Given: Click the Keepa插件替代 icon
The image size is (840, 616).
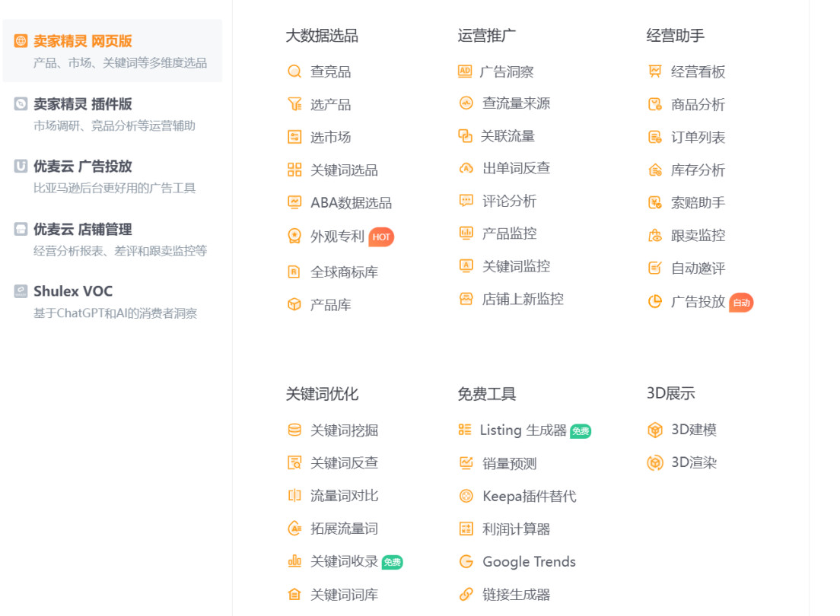Looking at the screenshot, I should tap(466, 496).
